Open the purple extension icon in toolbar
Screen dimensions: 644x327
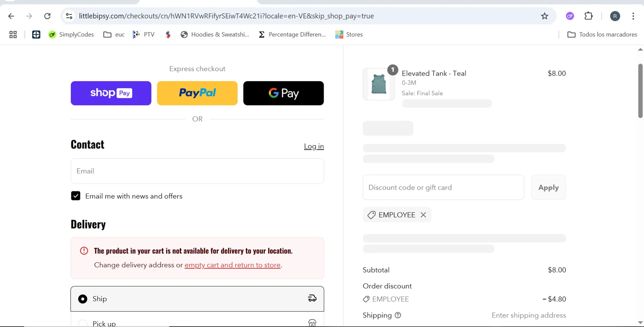(570, 16)
